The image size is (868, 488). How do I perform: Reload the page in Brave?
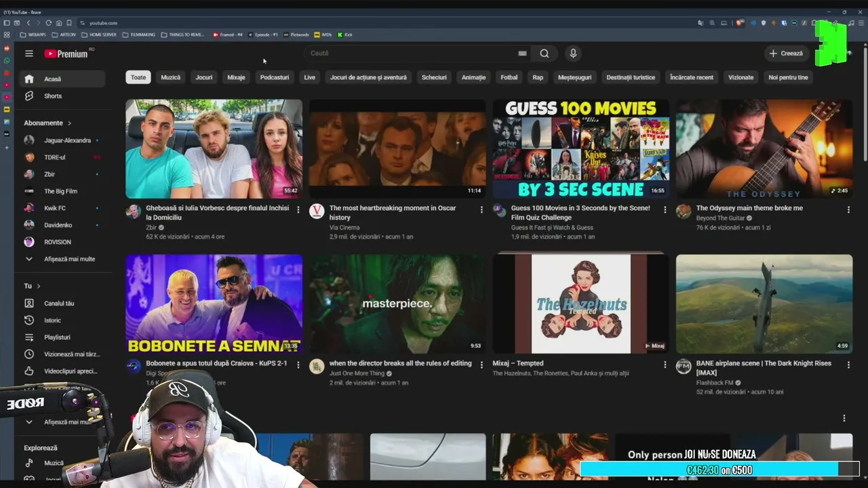tap(48, 23)
